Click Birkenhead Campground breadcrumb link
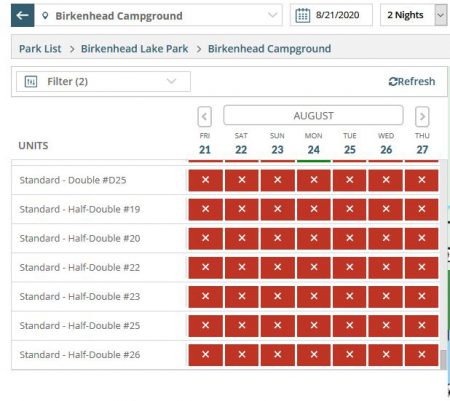This screenshot has height=401, width=450. pos(269,49)
